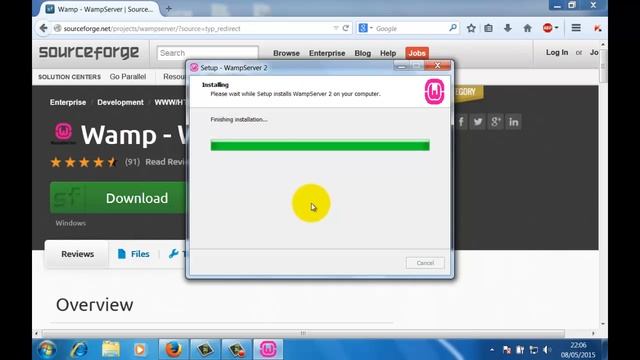640x360 pixels.
Task: Click the star rating row
Action: click(x=83, y=162)
